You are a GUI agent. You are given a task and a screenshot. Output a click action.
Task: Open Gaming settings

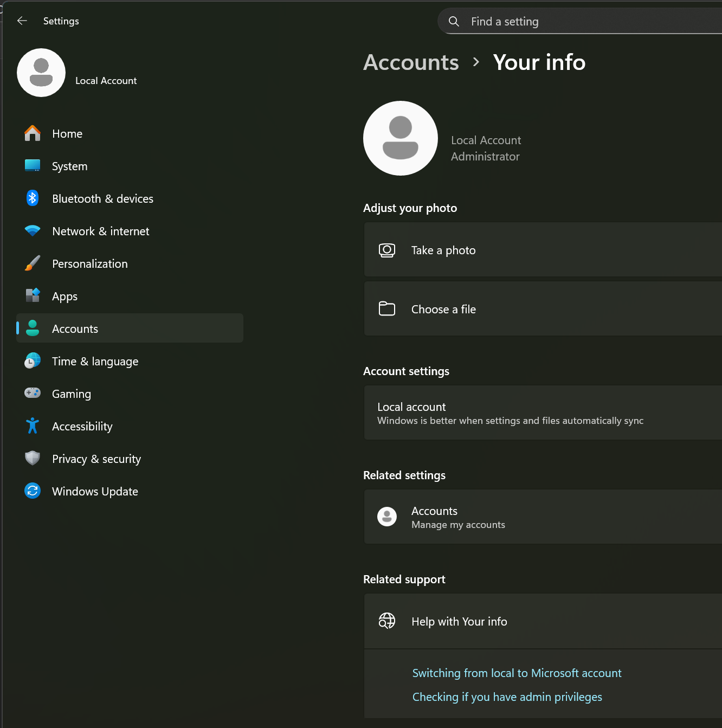pos(130,394)
